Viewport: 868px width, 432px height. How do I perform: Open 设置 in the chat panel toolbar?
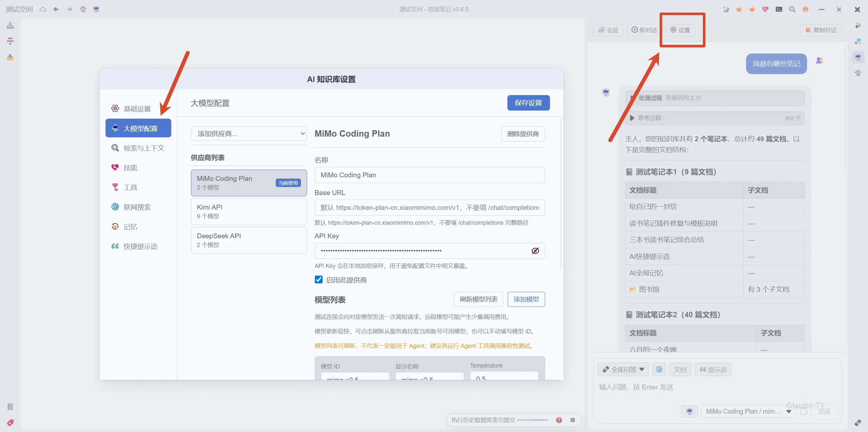pos(680,30)
